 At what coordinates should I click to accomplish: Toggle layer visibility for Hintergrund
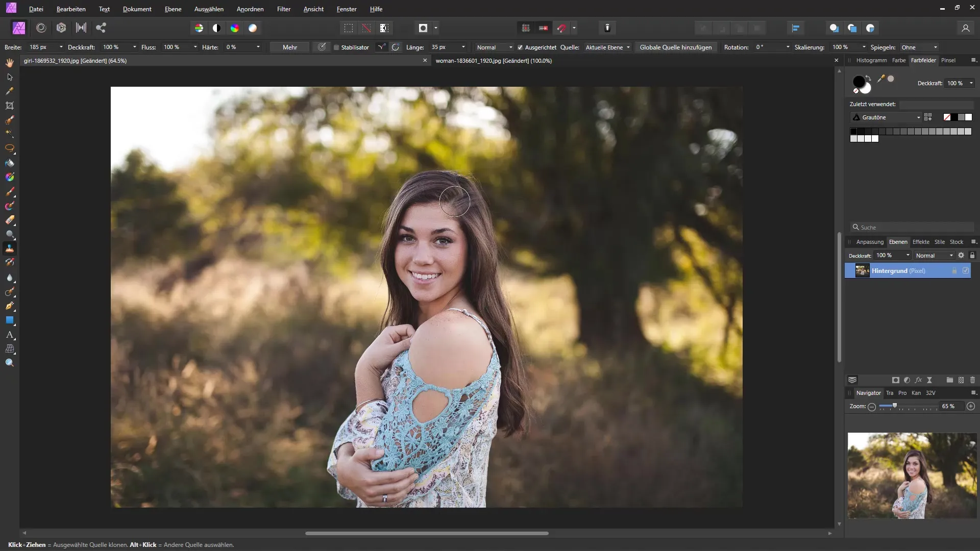(968, 270)
